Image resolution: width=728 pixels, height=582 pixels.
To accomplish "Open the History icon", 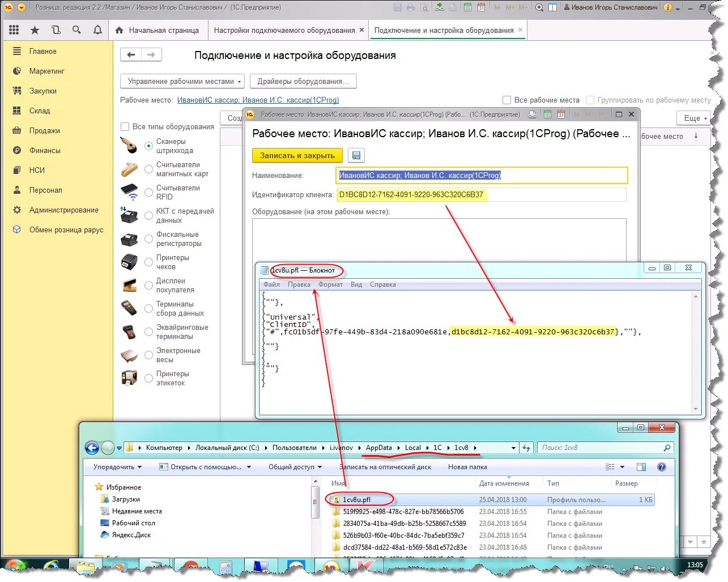I will (x=56, y=30).
